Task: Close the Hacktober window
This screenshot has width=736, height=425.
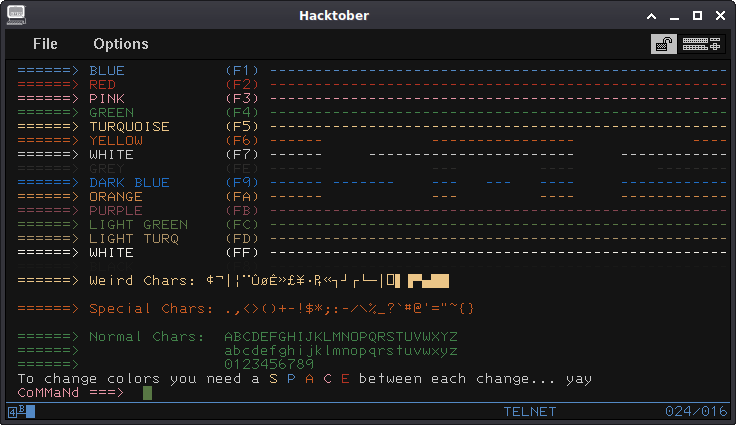Action: pyautogui.click(x=721, y=16)
